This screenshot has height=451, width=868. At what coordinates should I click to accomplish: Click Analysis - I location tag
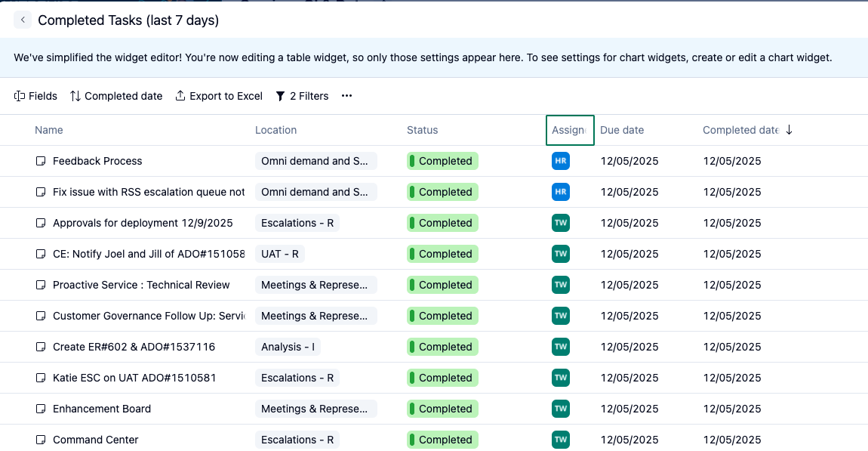coord(288,347)
